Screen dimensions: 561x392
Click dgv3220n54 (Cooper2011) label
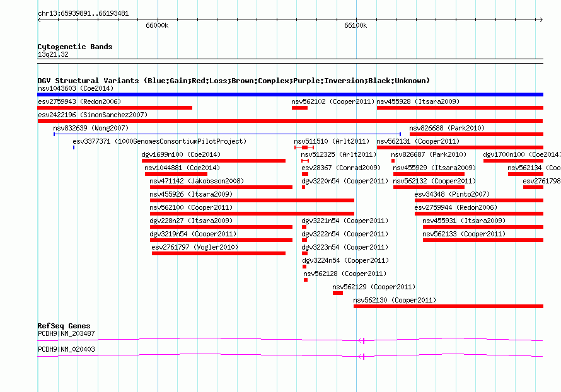345,181
